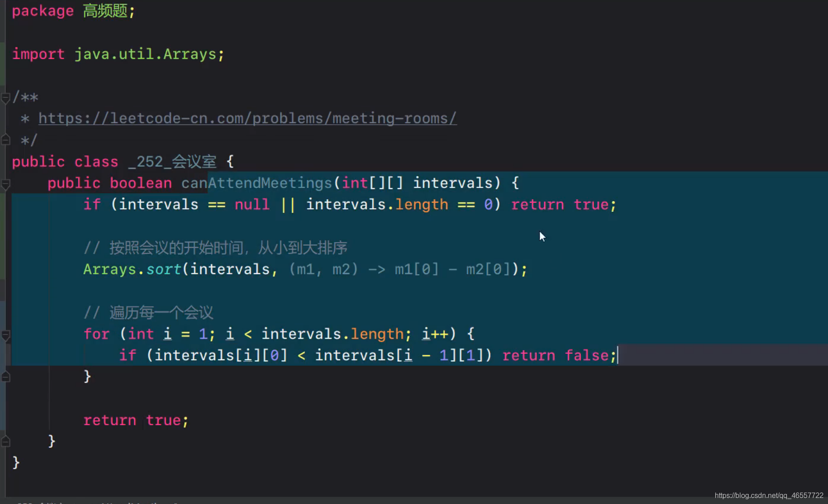Screen dimensions: 828x504
Task: Collapse the for loop fold marker
Action: 6,335
